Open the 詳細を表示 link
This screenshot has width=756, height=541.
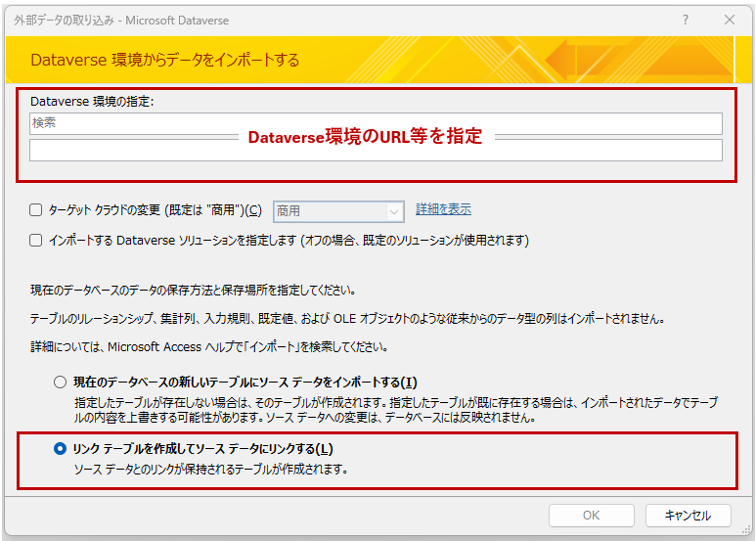coord(443,209)
